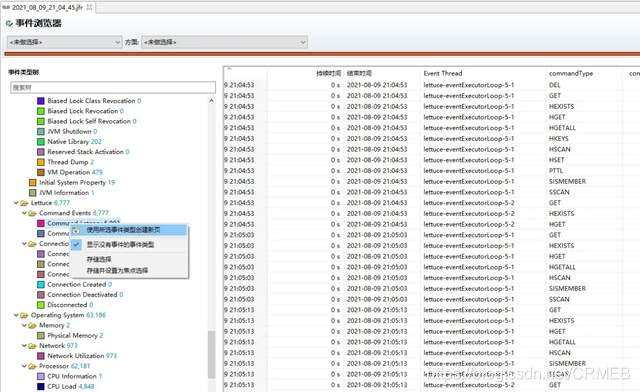
Task: Select the HKEYS commandType cell
Action: [559, 138]
